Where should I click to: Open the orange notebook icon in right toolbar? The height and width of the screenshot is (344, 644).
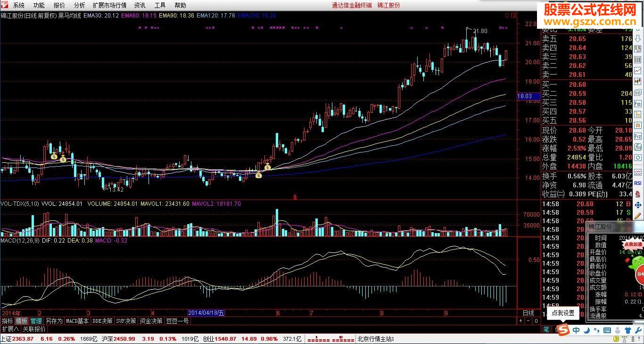(638, 125)
